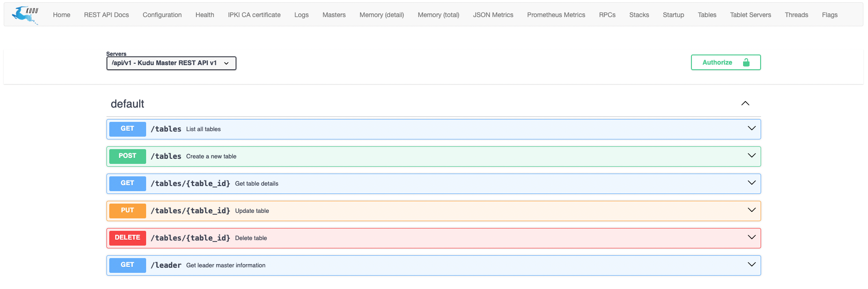Click the Kudu logo icon
868x289 pixels.
(25, 15)
